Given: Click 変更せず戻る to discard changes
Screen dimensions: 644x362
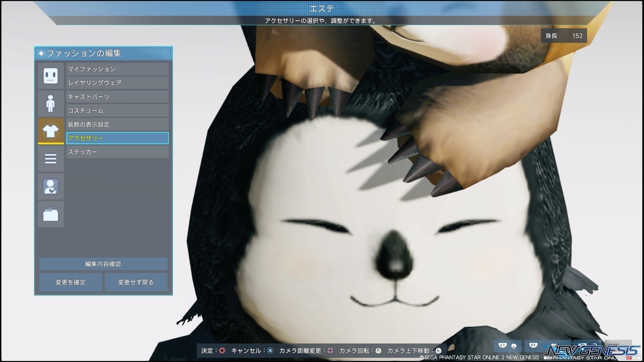Looking at the screenshot, I should [136, 282].
